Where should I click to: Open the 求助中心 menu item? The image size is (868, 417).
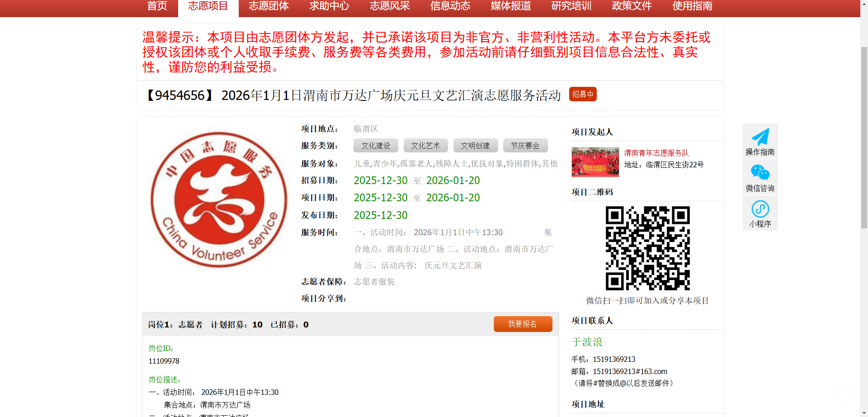pyautogui.click(x=329, y=6)
